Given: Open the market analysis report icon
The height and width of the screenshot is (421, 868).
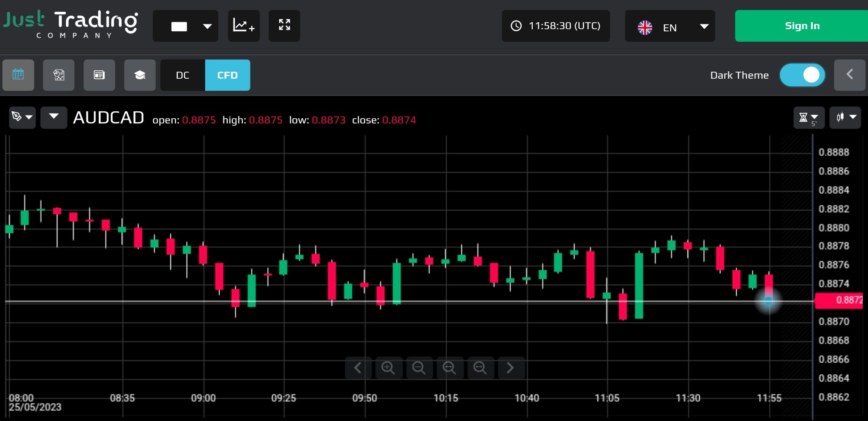Looking at the screenshot, I should tap(59, 75).
